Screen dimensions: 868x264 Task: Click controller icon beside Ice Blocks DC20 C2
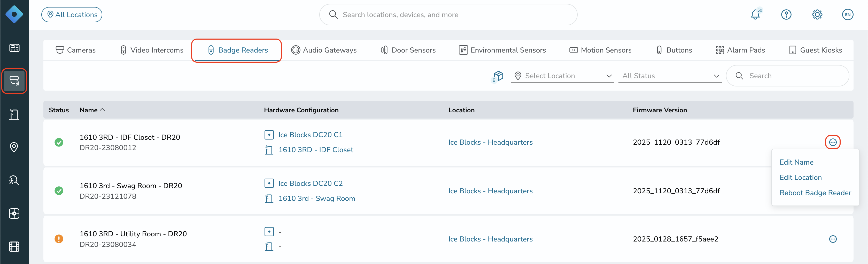tap(269, 183)
